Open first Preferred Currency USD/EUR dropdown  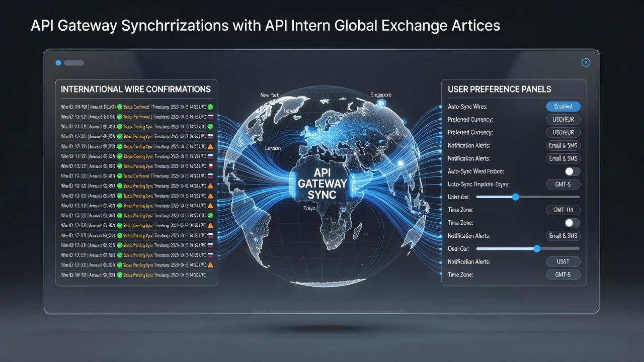tap(563, 120)
